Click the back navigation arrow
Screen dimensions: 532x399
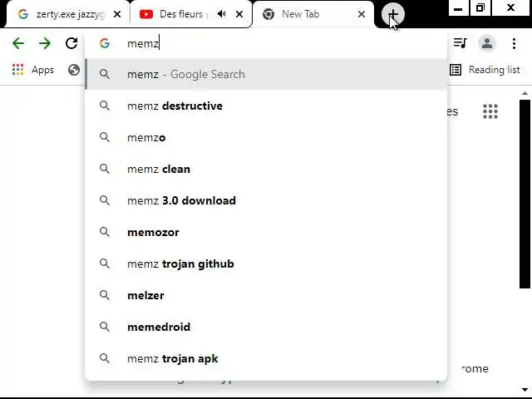18,43
